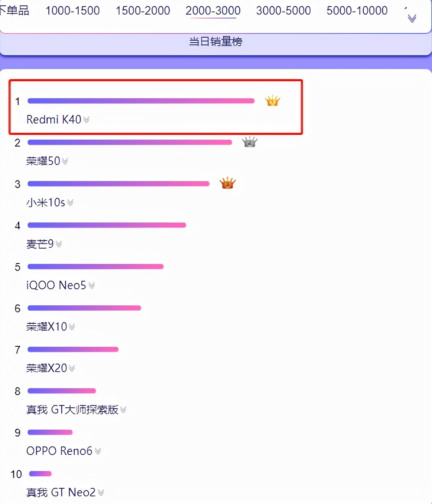Expand the 荣耀50 details chevron
Image resolution: width=432 pixels, height=504 pixels.
point(65,161)
